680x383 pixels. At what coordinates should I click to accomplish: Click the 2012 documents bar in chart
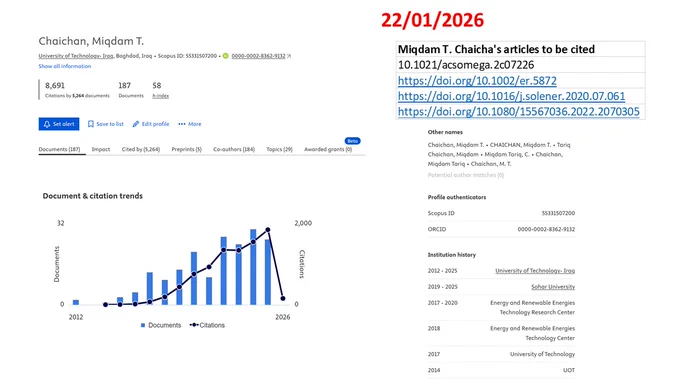click(76, 302)
